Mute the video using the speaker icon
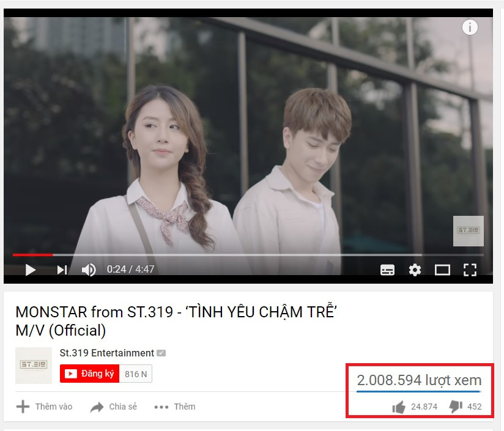The image size is (504, 431). point(89,270)
